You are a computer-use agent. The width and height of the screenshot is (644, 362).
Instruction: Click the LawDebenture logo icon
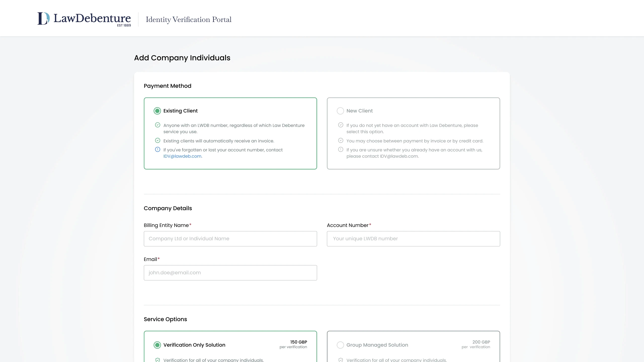[44, 19]
